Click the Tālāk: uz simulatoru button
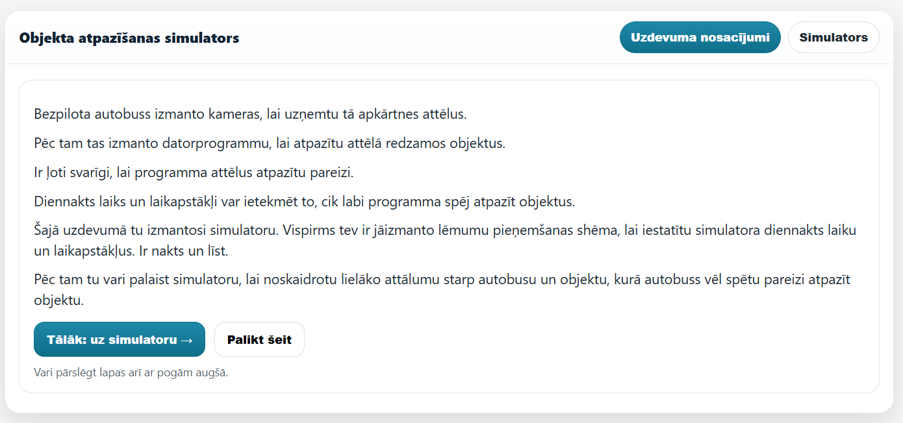 coord(119,340)
